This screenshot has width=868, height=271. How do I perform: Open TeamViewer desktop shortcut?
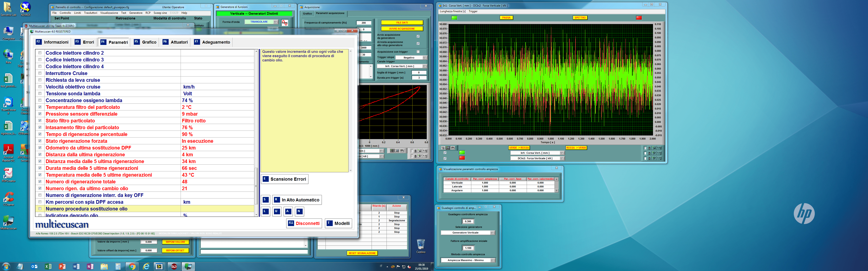(8, 106)
